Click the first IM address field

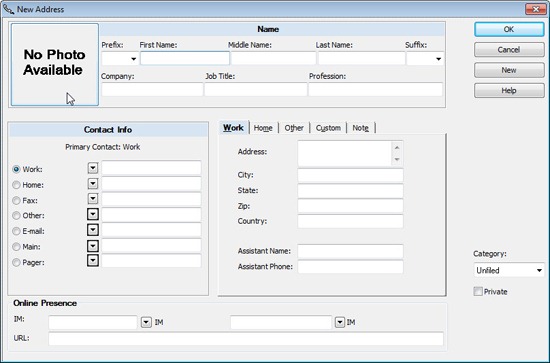click(93, 322)
